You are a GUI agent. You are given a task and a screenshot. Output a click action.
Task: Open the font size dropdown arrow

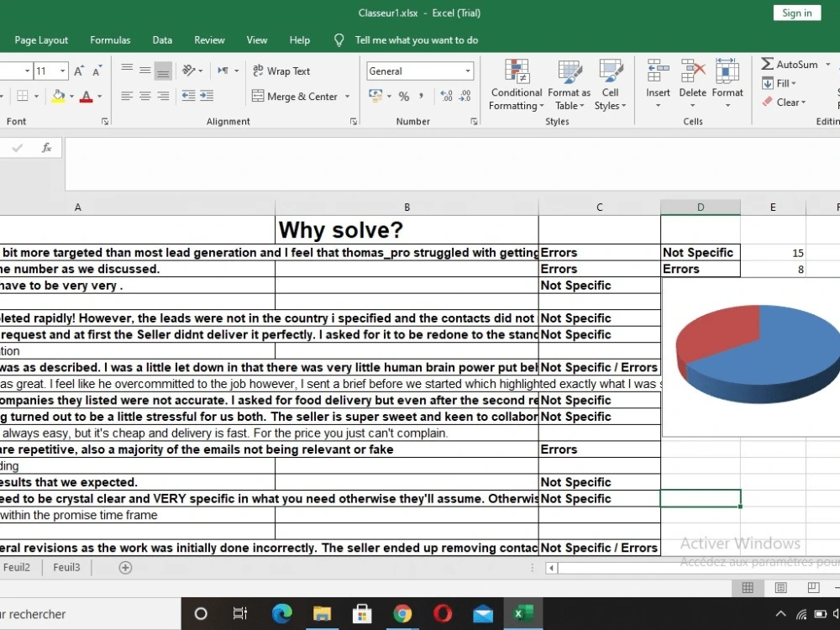(63, 71)
